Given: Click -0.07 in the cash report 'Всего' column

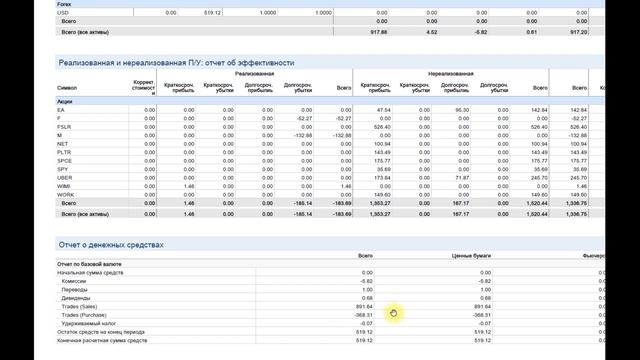Looking at the screenshot, I should pos(367,324).
